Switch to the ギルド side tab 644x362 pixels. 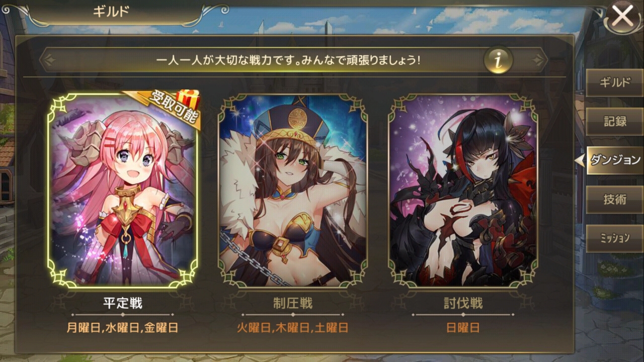click(615, 83)
